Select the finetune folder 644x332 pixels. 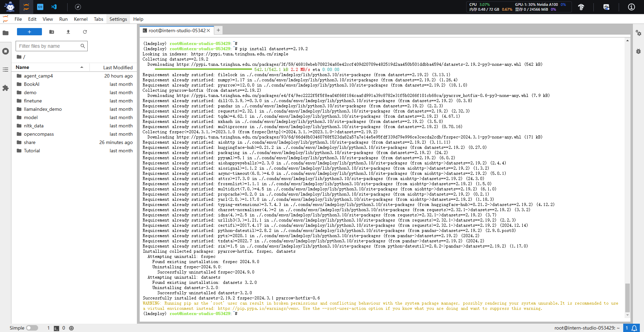74,101
